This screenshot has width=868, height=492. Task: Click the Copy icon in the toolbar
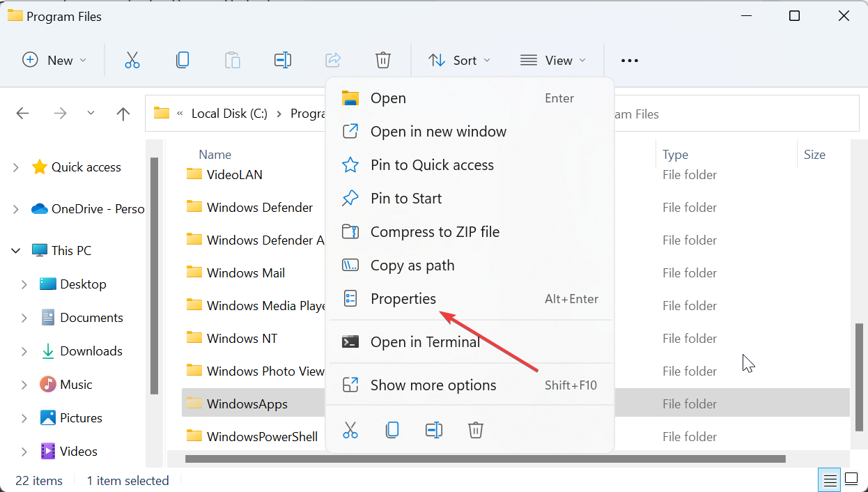[x=183, y=60]
